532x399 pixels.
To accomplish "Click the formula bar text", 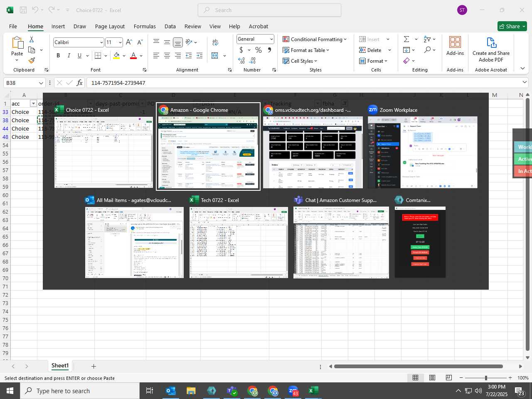I will click(118, 83).
